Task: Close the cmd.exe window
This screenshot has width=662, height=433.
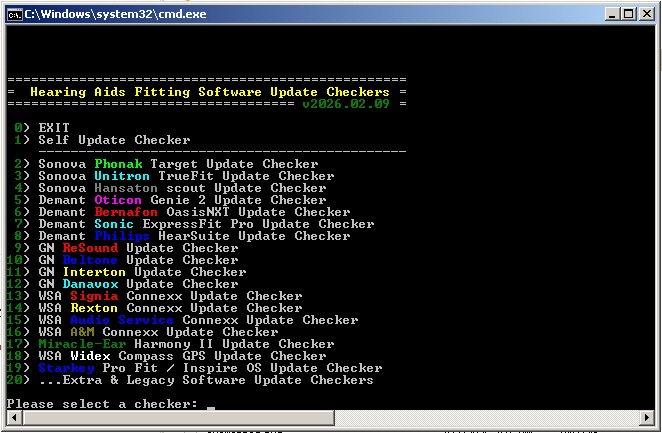Action: coord(647,14)
